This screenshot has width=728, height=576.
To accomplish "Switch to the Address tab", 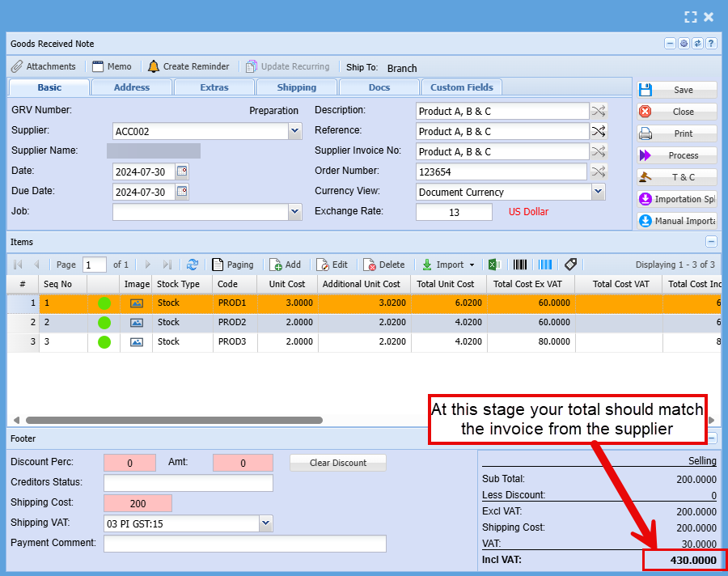I will pyautogui.click(x=132, y=87).
